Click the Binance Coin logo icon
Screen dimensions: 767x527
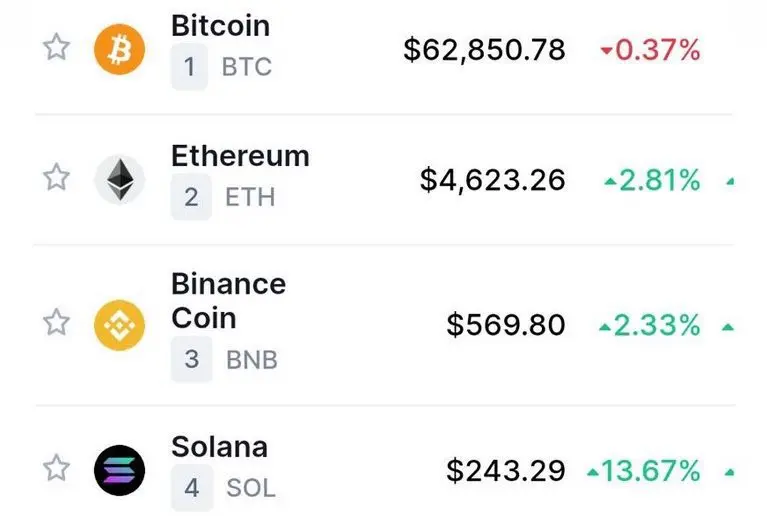point(119,325)
